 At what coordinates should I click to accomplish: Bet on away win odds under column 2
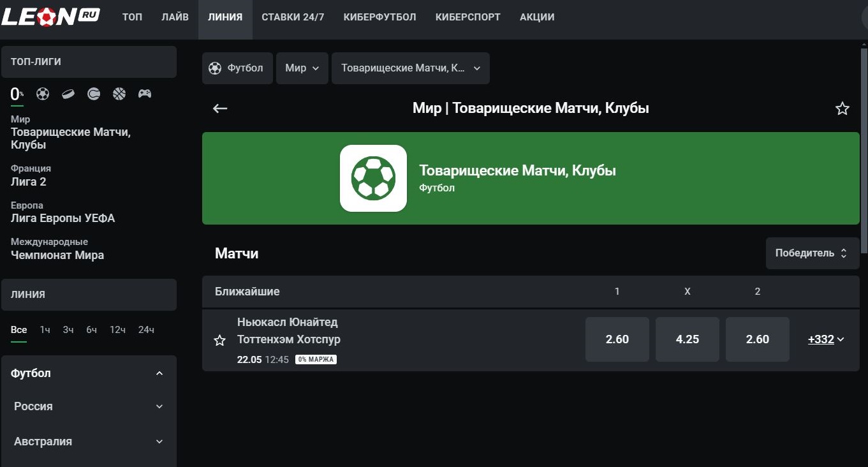tap(758, 339)
